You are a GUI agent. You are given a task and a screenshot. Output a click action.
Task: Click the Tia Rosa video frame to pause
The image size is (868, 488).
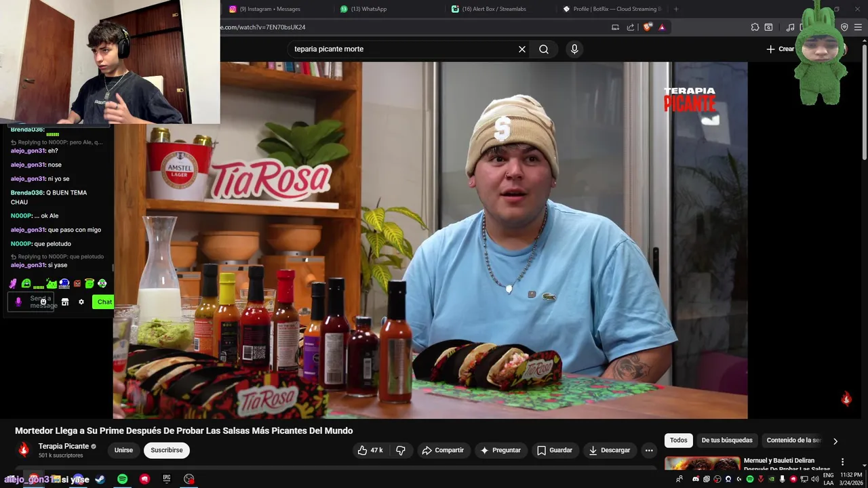point(430,240)
